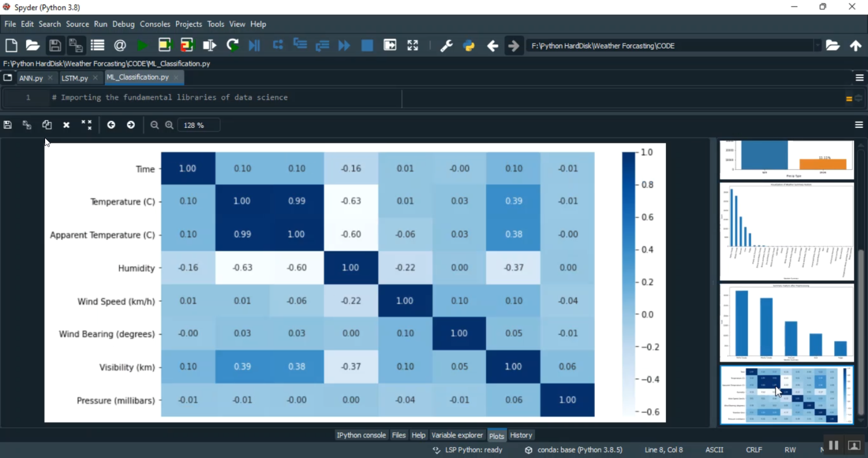This screenshot has height=458, width=868.
Task: Run the ML_Classification.py file
Action: [x=142, y=45]
